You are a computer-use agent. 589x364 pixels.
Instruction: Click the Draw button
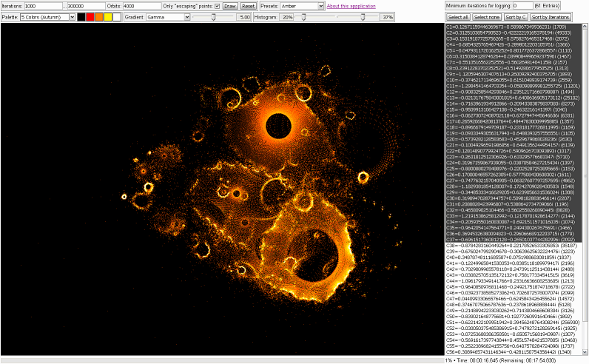tap(230, 6)
